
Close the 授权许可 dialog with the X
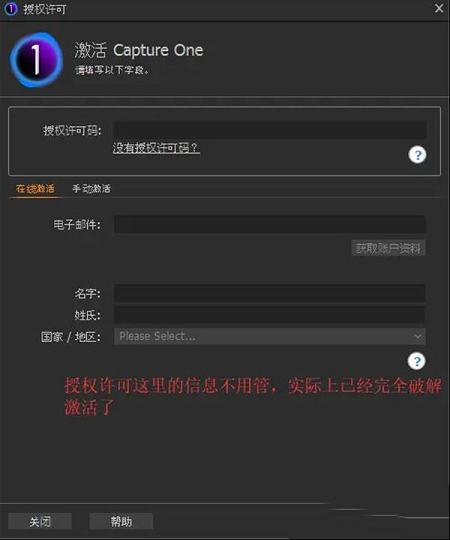(439, 8)
